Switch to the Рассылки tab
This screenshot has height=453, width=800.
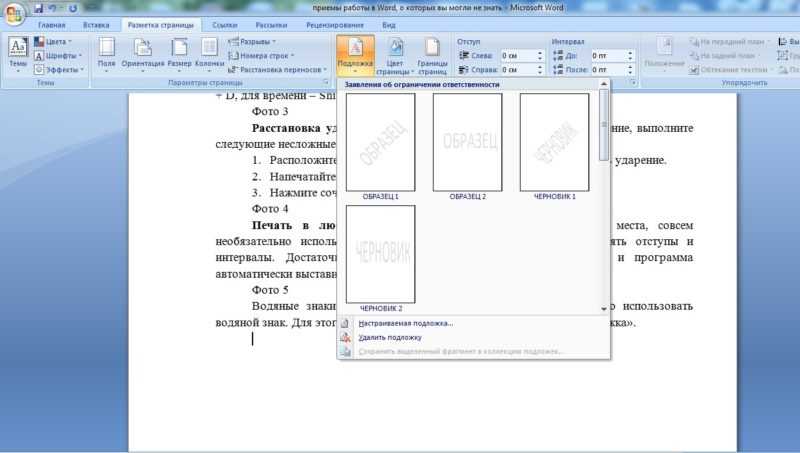pyautogui.click(x=271, y=25)
